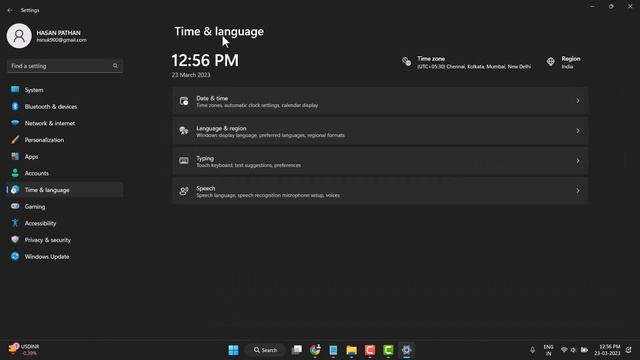Open the Speech settings row

[x=380, y=191]
